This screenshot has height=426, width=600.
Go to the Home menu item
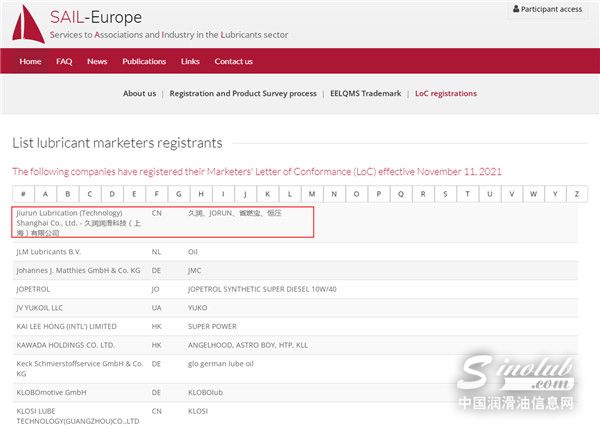tap(31, 61)
